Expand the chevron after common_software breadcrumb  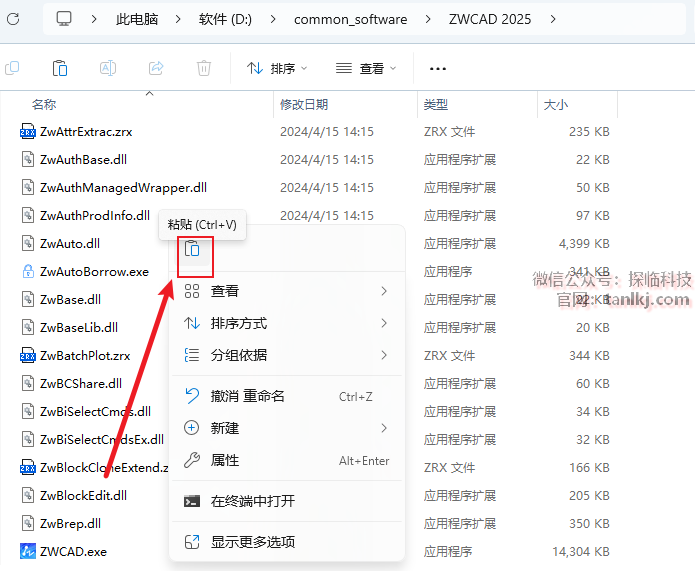(x=428, y=19)
